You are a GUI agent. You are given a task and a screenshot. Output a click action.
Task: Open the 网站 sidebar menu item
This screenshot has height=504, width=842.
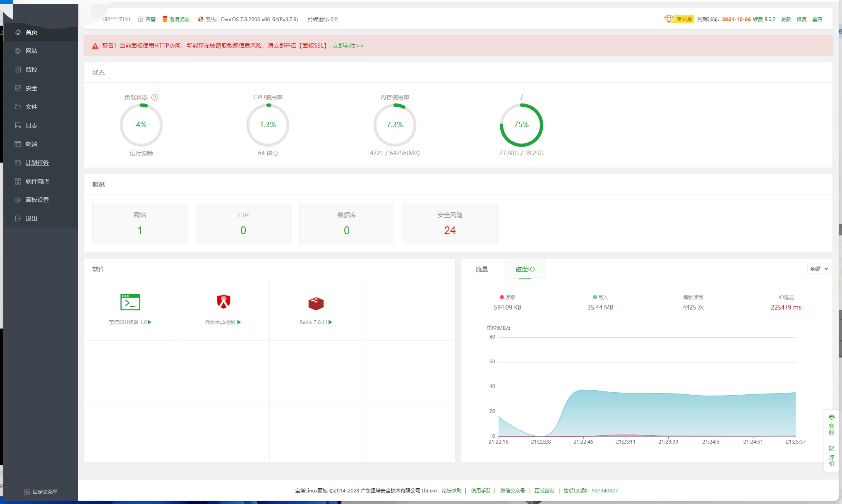41,51
